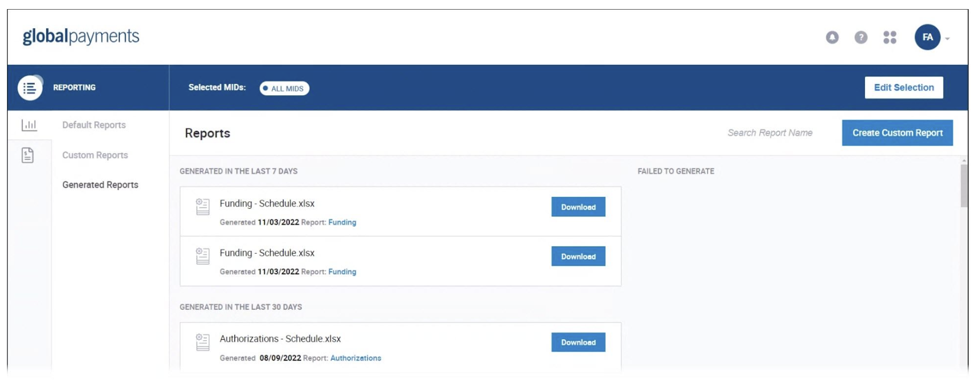
Task: Click the Search Report Name field
Action: pos(770,133)
